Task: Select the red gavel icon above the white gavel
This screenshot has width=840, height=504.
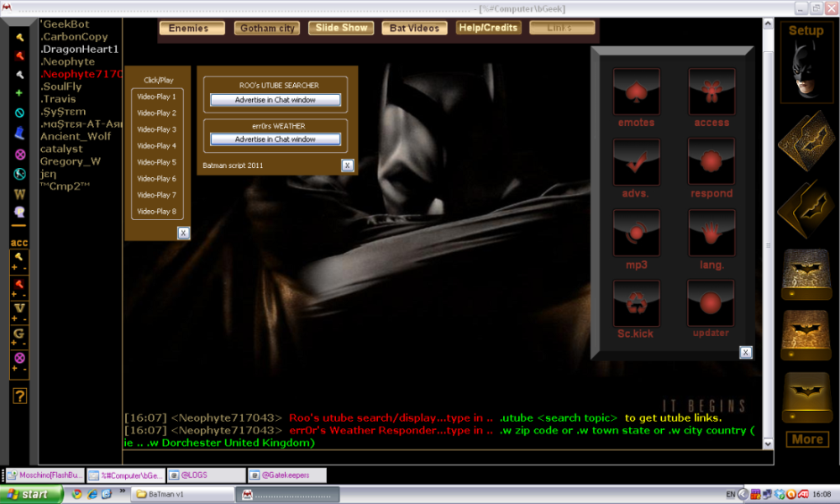Action: [x=20, y=55]
